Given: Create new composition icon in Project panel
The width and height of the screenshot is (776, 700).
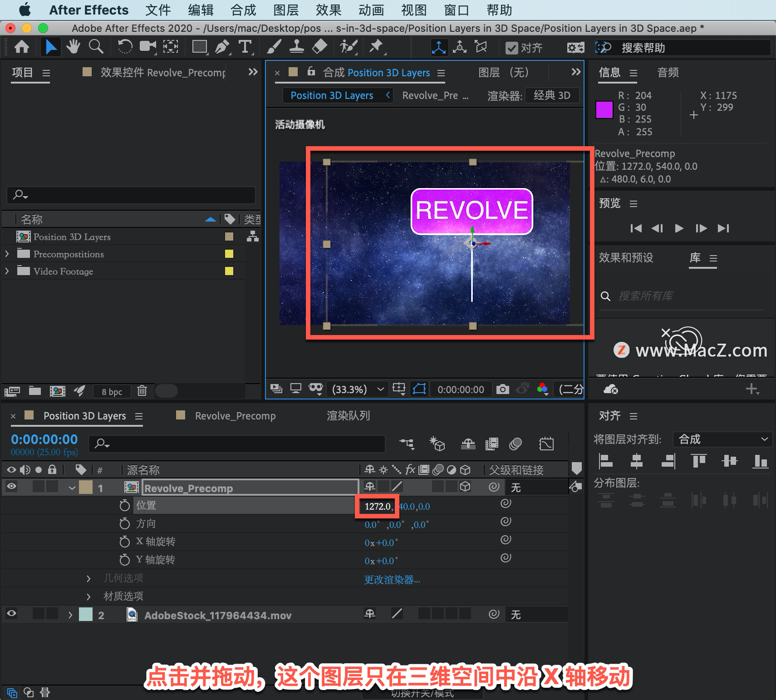Looking at the screenshot, I should coord(57,391).
